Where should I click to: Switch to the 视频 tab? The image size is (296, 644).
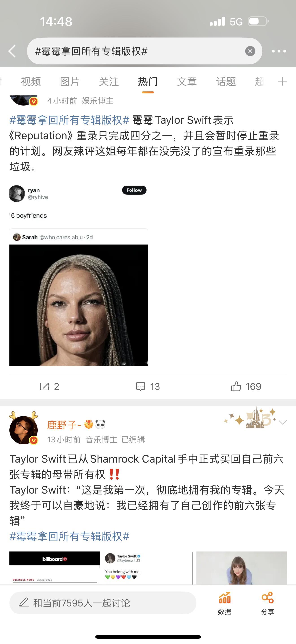click(x=31, y=82)
